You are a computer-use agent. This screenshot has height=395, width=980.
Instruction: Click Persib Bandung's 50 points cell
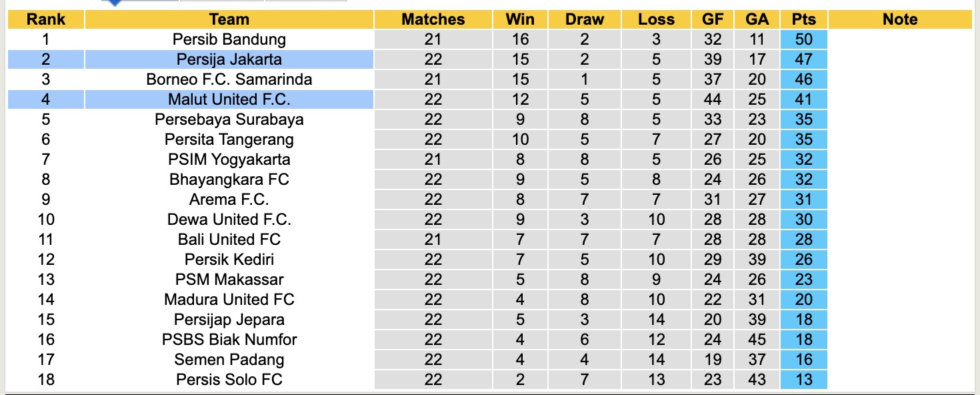(803, 39)
